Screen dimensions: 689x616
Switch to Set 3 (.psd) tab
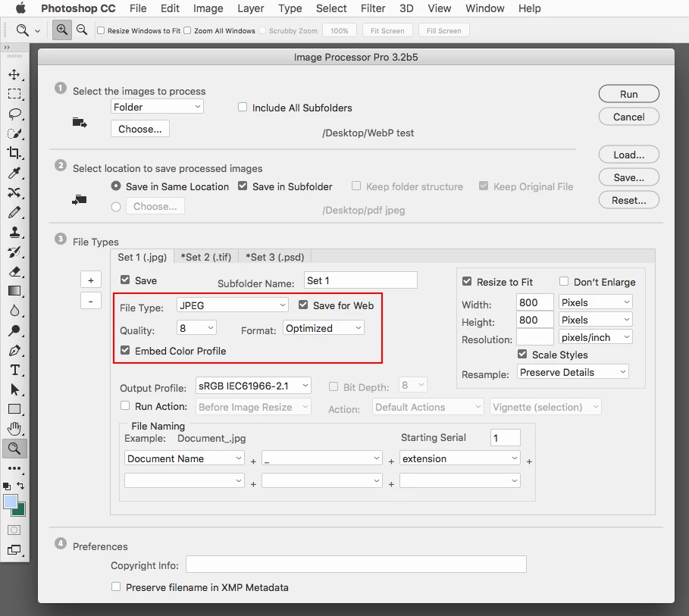275,257
